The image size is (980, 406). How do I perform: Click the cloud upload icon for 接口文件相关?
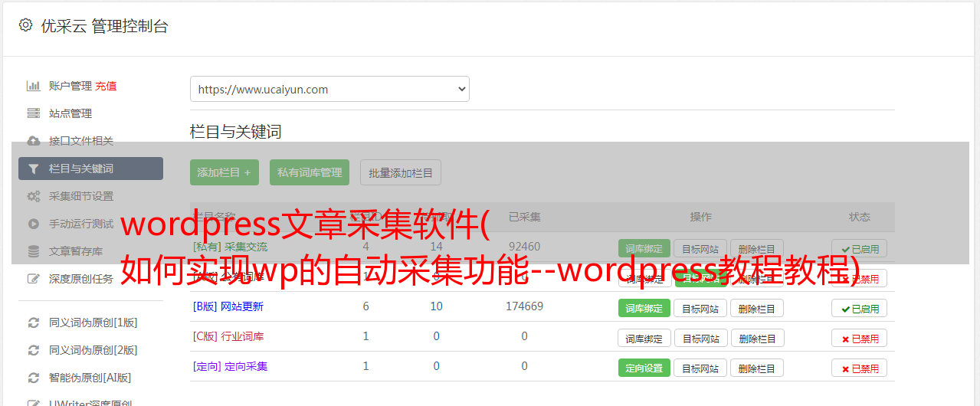tap(33, 141)
